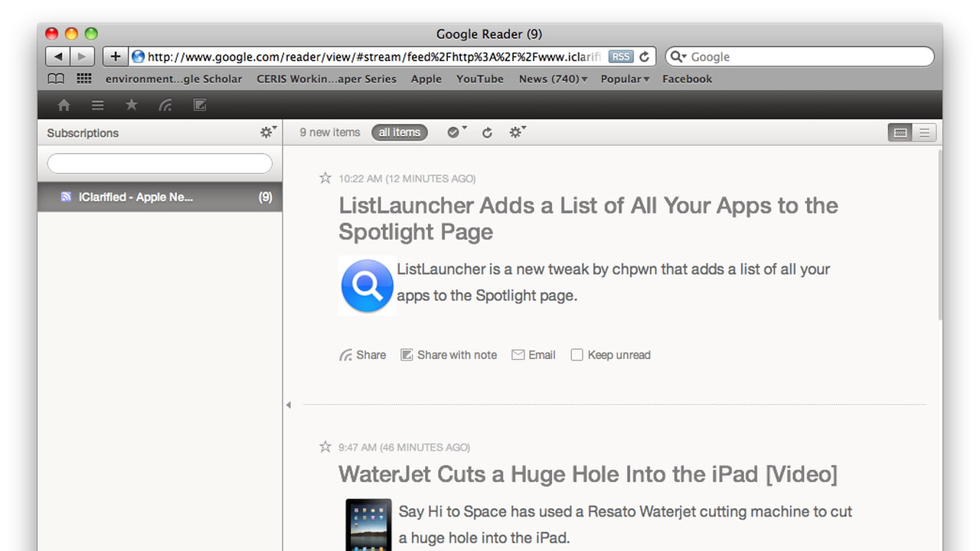This screenshot has height=551, width=980.
Task: Click the RSS badge in address bar
Action: (x=621, y=57)
